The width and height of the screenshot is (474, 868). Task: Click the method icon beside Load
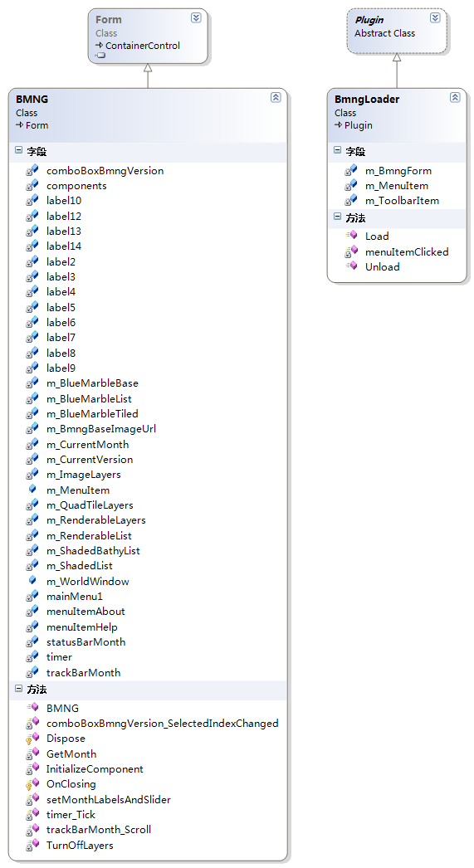[x=352, y=236]
